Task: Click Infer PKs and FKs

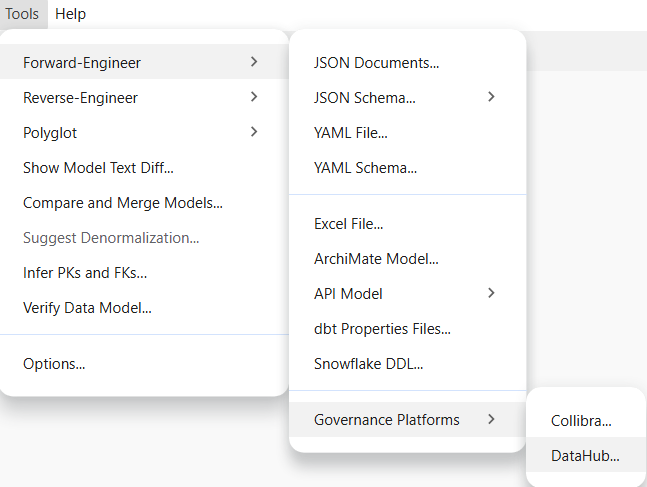Action: tap(85, 272)
